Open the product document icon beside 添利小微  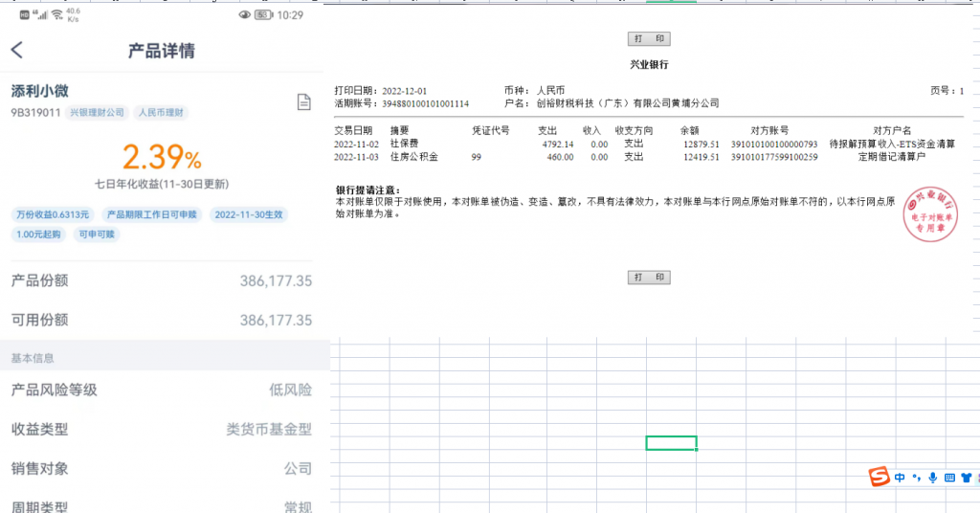coord(303,101)
